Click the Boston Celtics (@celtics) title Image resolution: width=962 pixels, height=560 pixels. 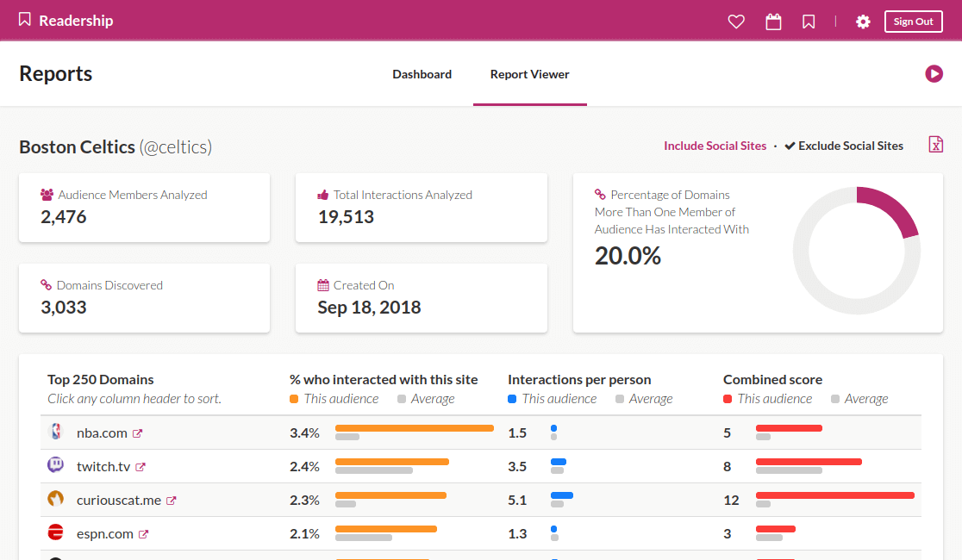click(116, 147)
